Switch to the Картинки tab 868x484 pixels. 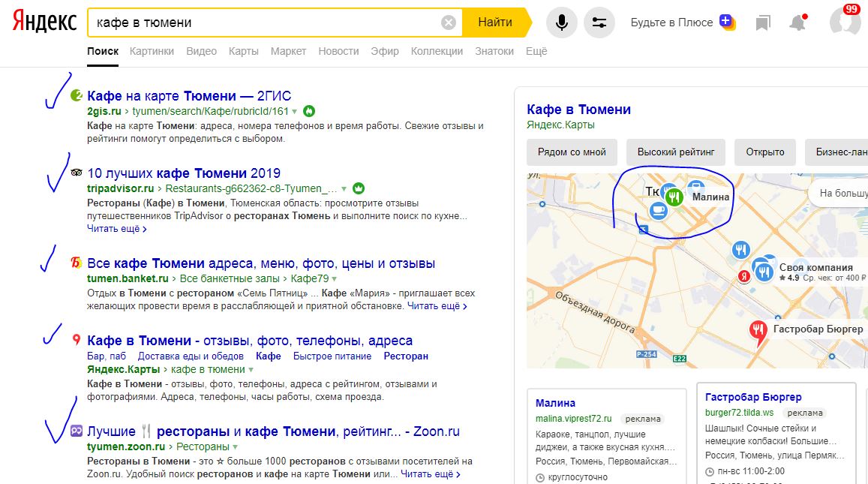tap(152, 51)
